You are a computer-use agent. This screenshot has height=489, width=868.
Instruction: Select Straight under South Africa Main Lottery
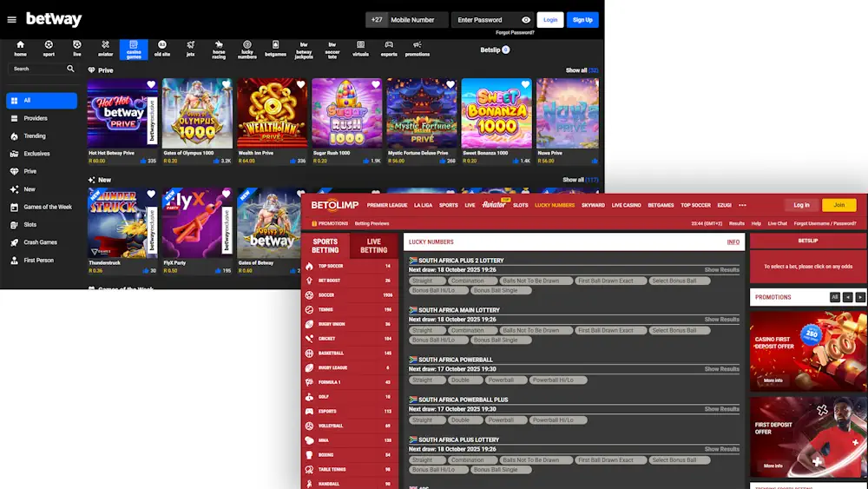click(427, 331)
